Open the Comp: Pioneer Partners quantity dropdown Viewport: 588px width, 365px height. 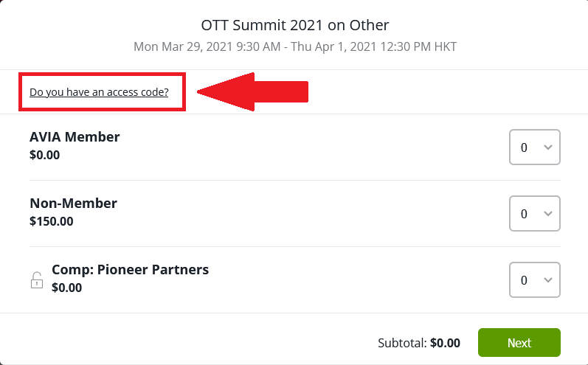click(534, 280)
